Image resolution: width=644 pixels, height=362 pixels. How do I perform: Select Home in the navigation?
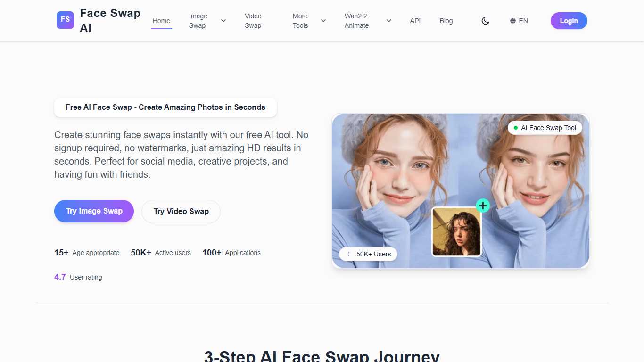click(161, 21)
